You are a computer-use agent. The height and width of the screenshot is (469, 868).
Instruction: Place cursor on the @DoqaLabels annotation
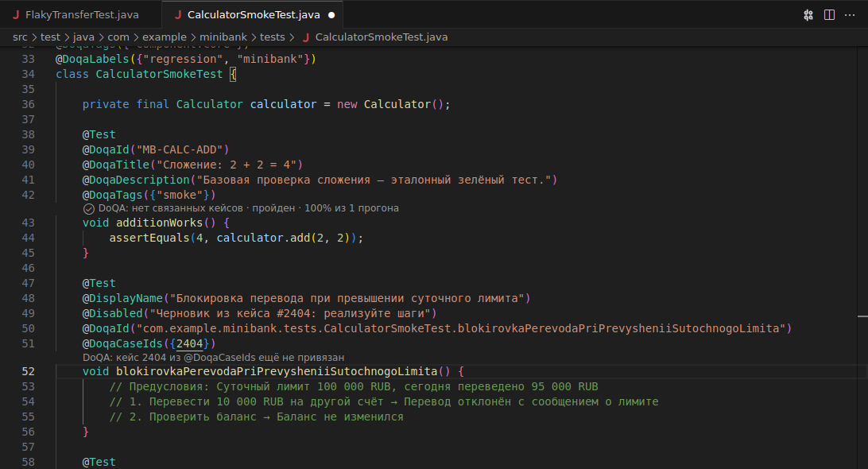coord(92,59)
